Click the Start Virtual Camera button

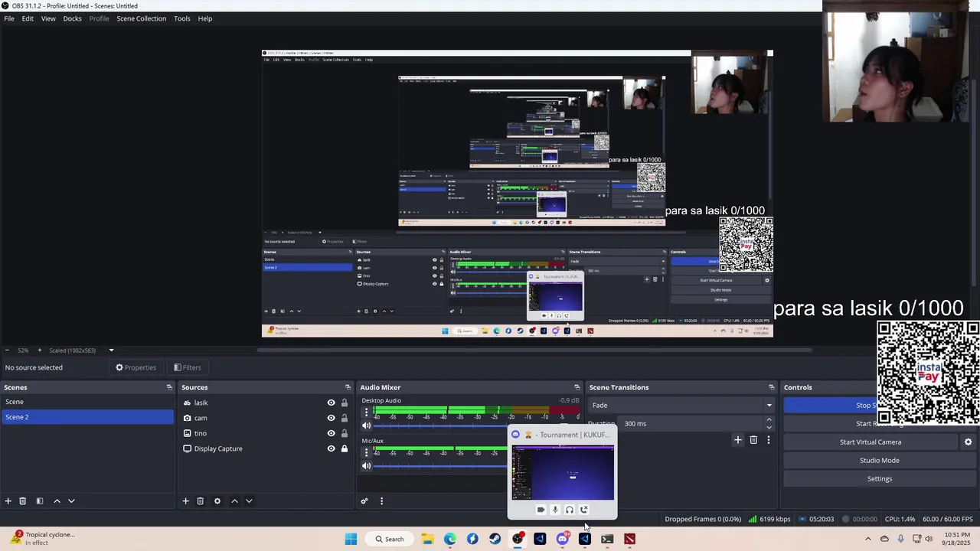click(x=871, y=442)
